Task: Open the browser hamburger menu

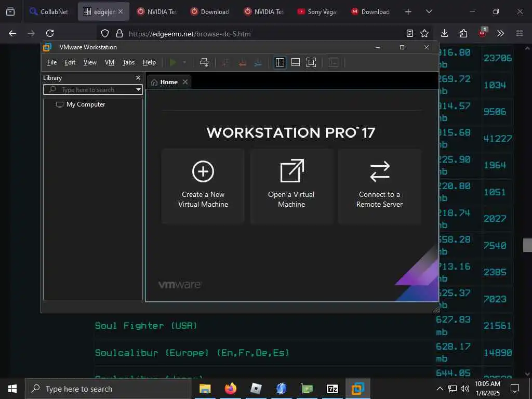Action: [520, 33]
